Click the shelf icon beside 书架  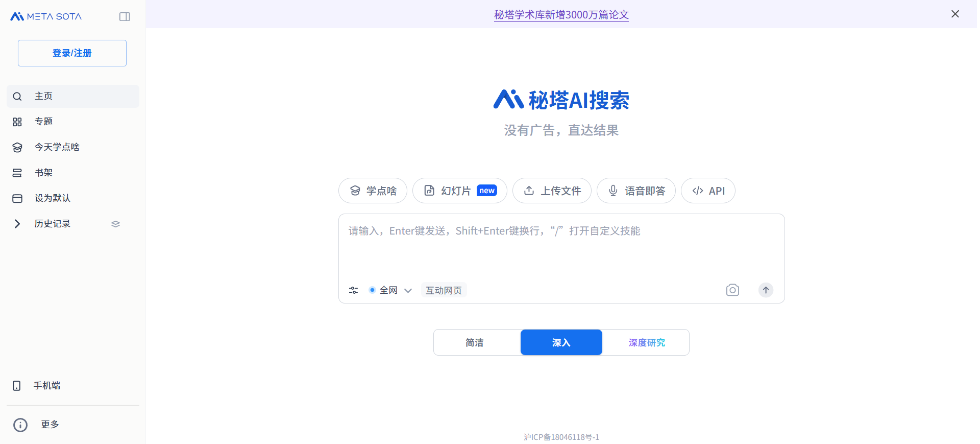pos(17,173)
